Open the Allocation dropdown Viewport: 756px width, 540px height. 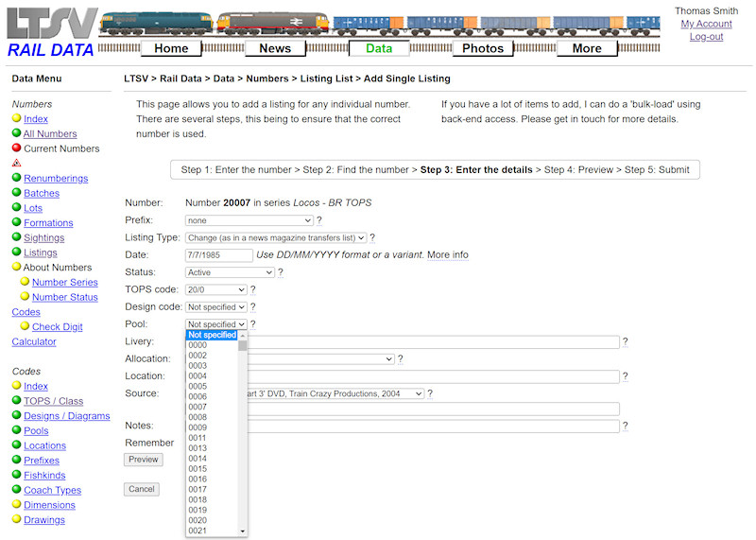point(321,359)
